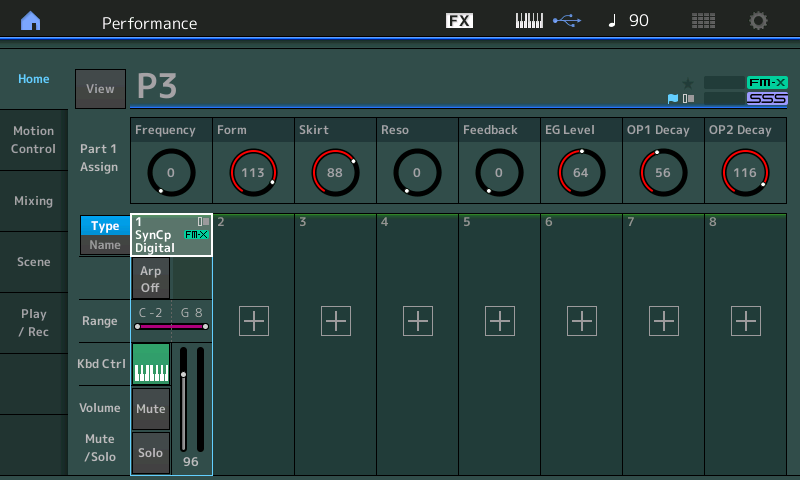Select the tempo value 90
Screen dimensions: 800x480
[x=638, y=21]
